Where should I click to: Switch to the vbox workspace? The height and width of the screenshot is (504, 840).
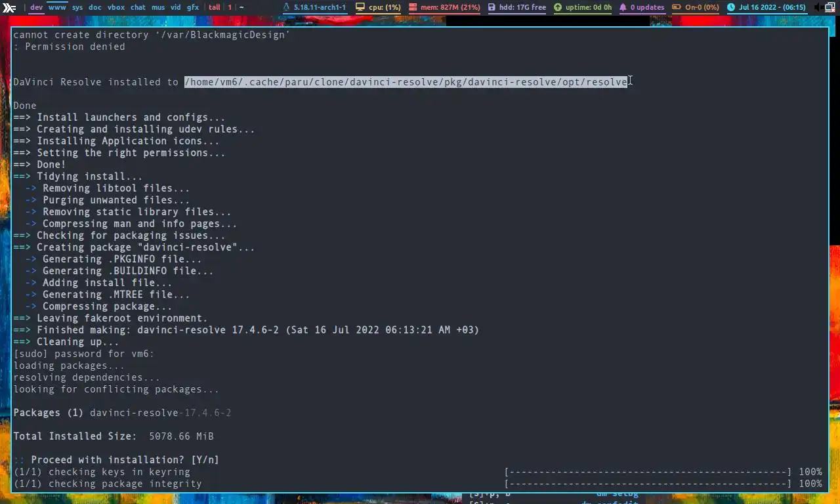click(116, 8)
